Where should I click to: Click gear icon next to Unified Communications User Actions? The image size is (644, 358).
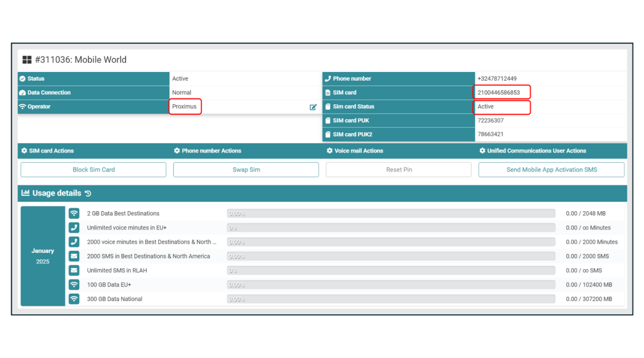(x=482, y=151)
